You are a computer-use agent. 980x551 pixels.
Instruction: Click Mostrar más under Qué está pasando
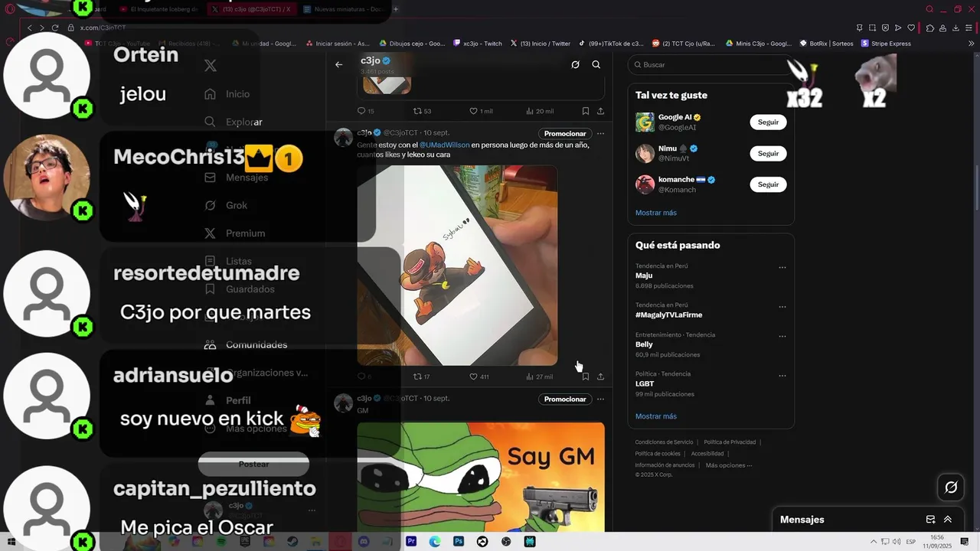point(656,416)
